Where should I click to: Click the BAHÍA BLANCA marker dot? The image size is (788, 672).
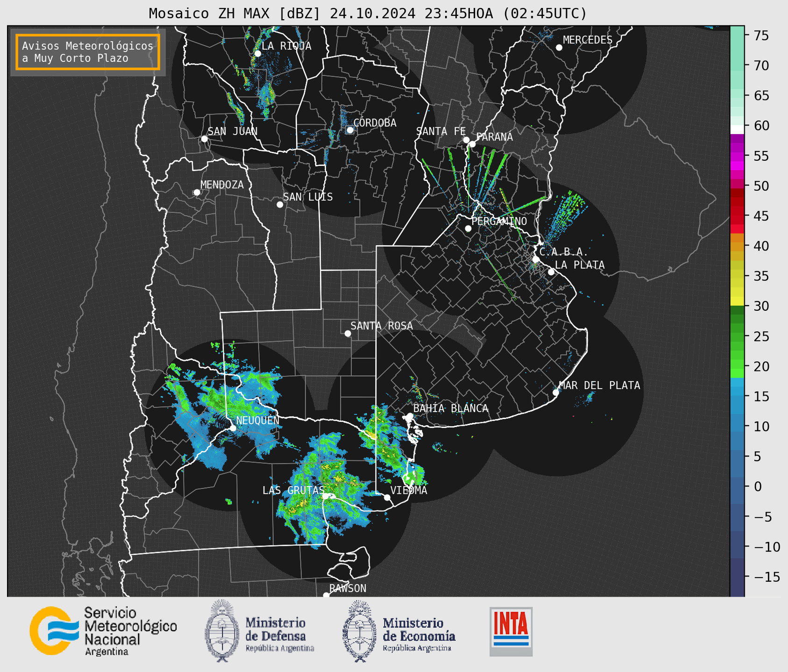point(410,416)
